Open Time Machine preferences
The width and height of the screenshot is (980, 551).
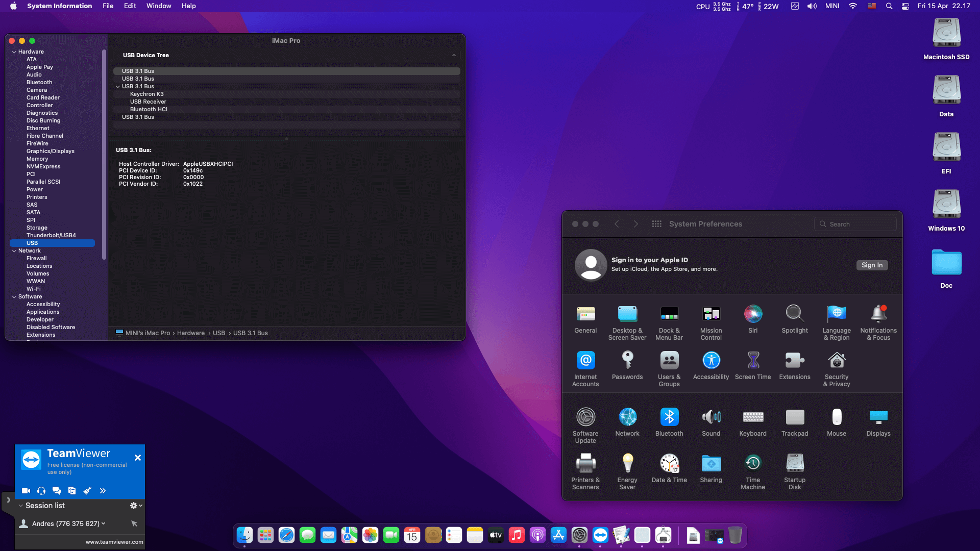(x=752, y=471)
